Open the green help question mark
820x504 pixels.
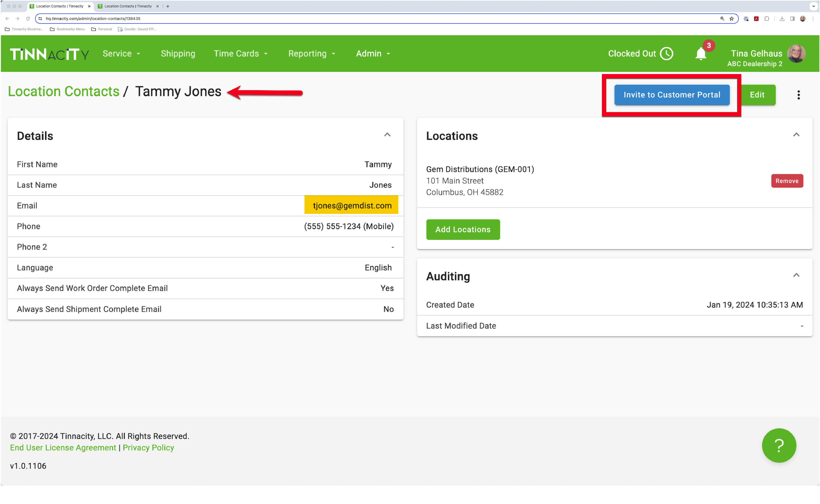pyautogui.click(x=779, y=445)
